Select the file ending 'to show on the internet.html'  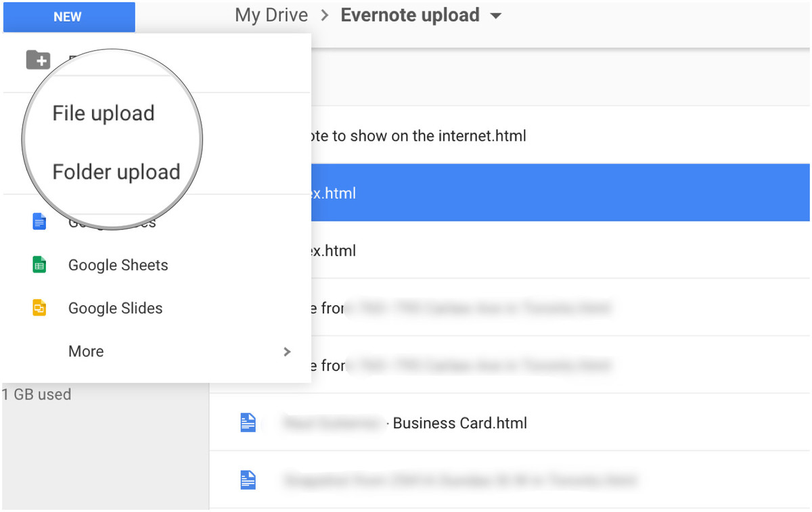pyautogui.click(x=560, y=135)
